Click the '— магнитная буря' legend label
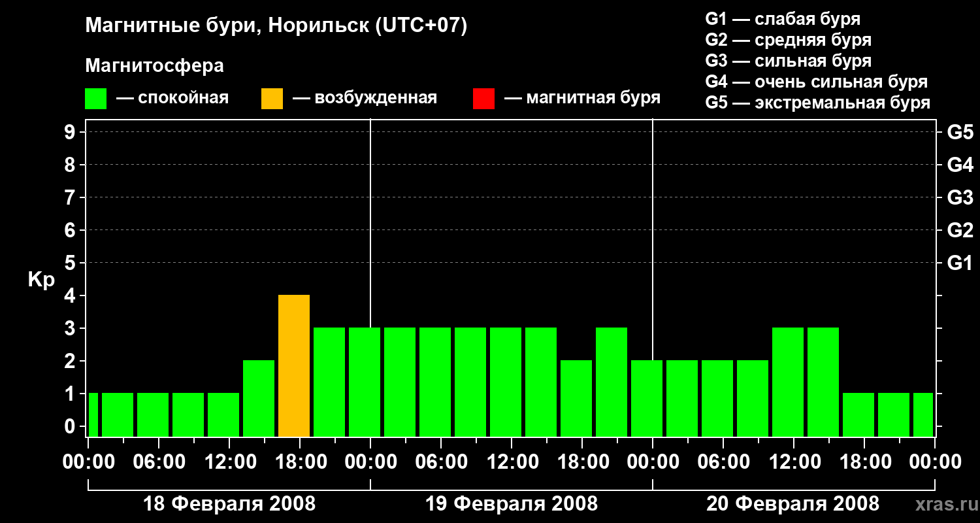 (x=582, y=99)
